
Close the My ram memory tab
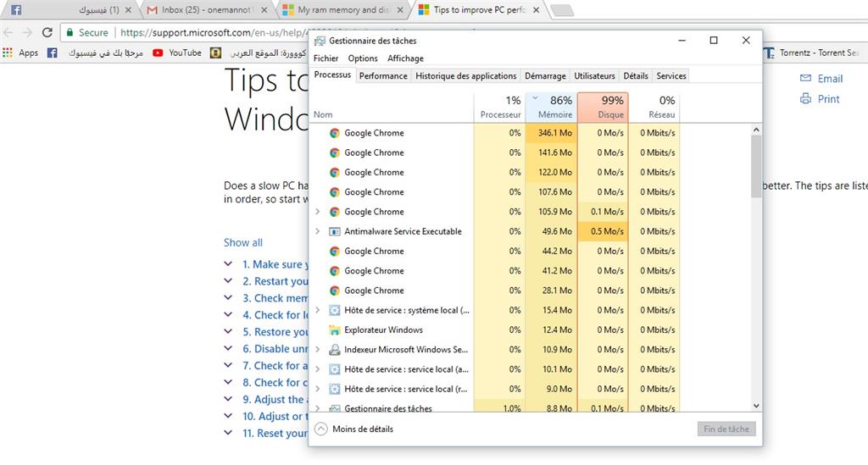pyautogui.click(x=400, y=10)
